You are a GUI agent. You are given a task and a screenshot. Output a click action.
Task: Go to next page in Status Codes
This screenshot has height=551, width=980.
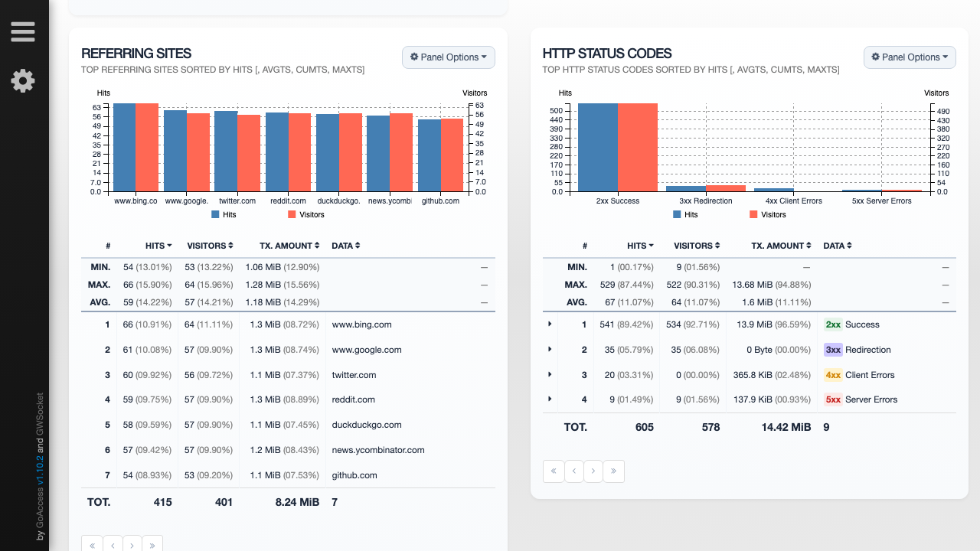[x=593, y=471]
